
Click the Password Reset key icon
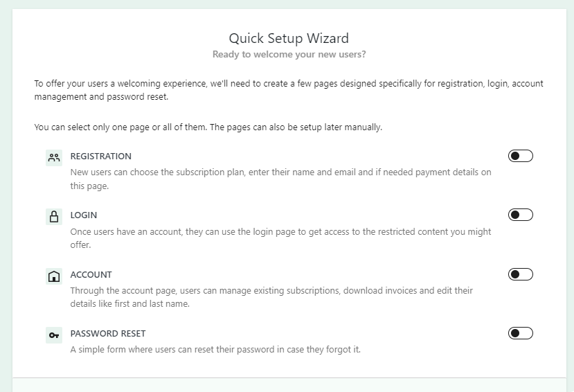pyautogui.click(x=54, y=335)
